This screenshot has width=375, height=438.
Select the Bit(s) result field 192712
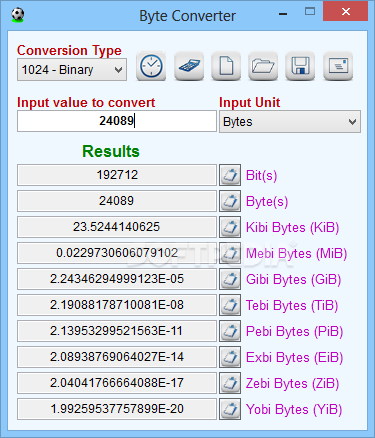[117, 175]
